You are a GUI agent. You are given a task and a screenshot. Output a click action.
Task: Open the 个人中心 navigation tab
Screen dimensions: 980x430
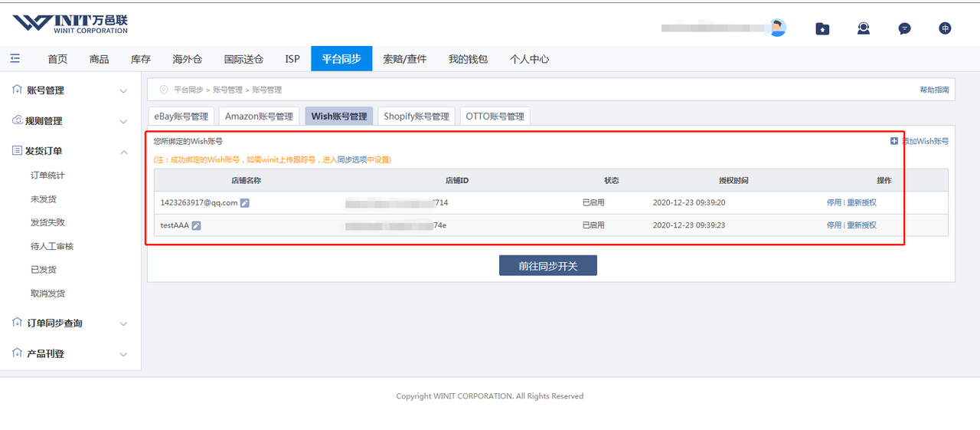coord(530,59)
